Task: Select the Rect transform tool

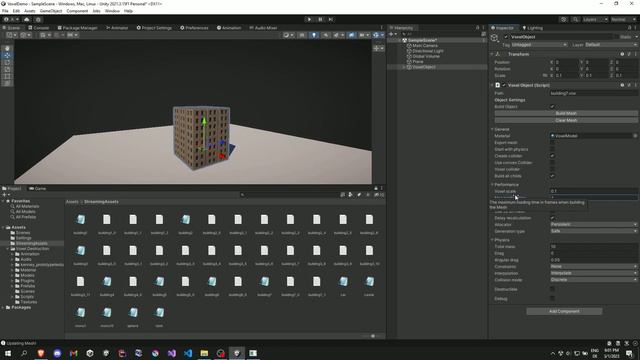Action: (x=7, y=76)
